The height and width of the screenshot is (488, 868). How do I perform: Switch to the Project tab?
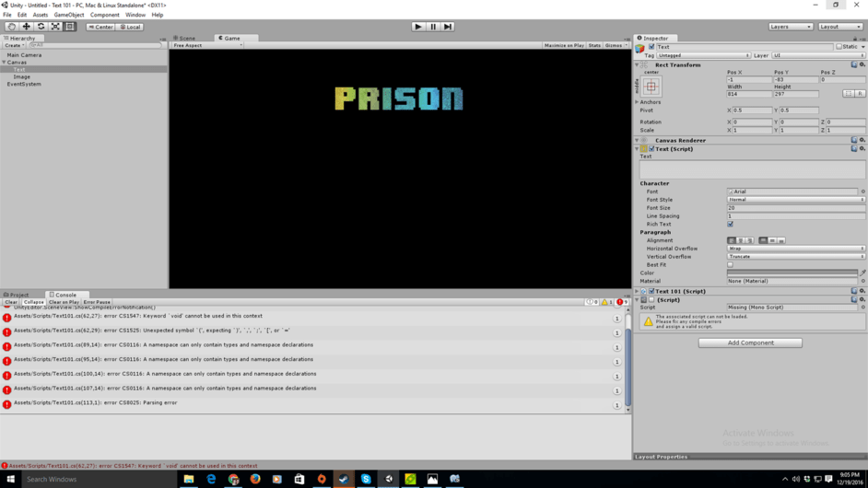pos(16,295)
